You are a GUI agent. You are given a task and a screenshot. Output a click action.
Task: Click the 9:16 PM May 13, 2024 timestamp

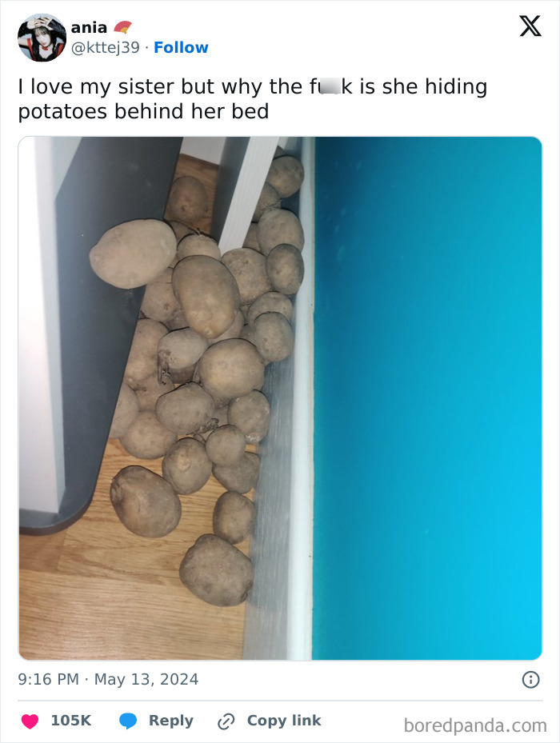(108, 679)
